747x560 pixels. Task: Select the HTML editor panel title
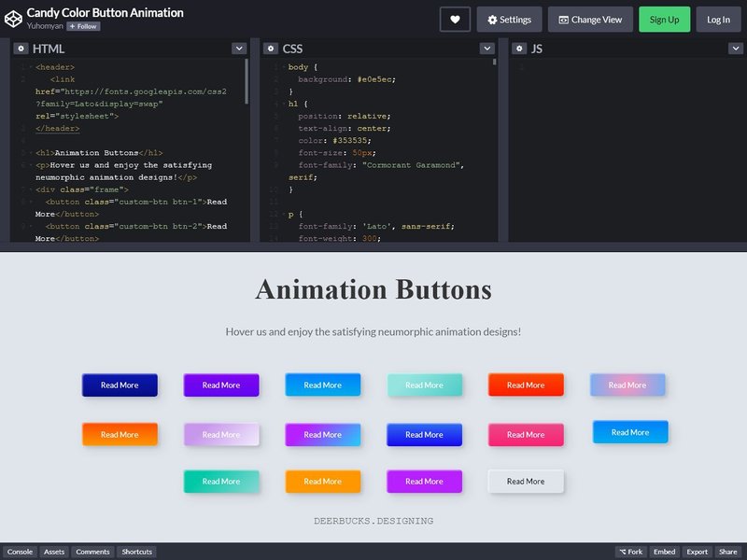49,49
